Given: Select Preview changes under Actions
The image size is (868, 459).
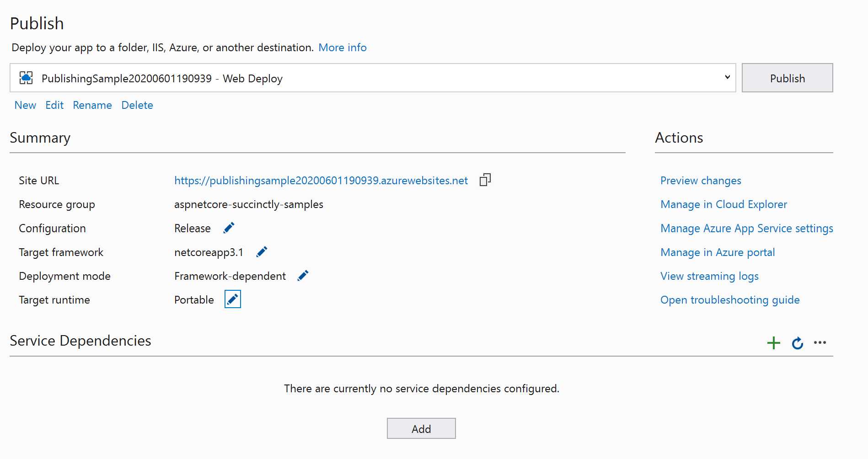Looking at the screenshot, I should (700, 180).
